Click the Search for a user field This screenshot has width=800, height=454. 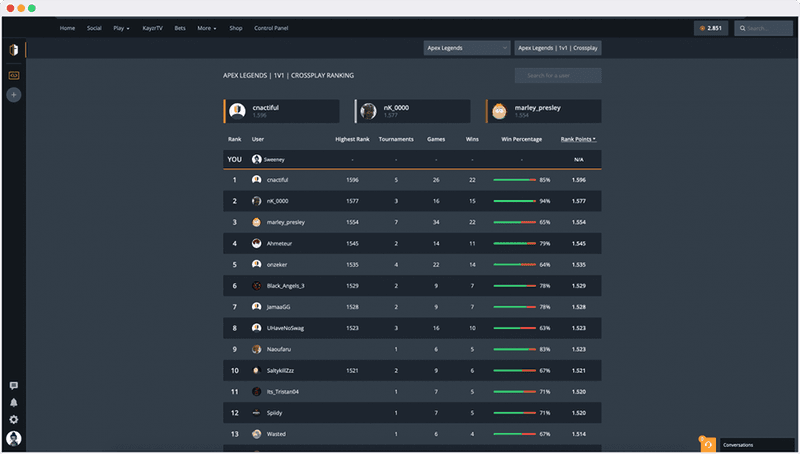coord(558,75)
